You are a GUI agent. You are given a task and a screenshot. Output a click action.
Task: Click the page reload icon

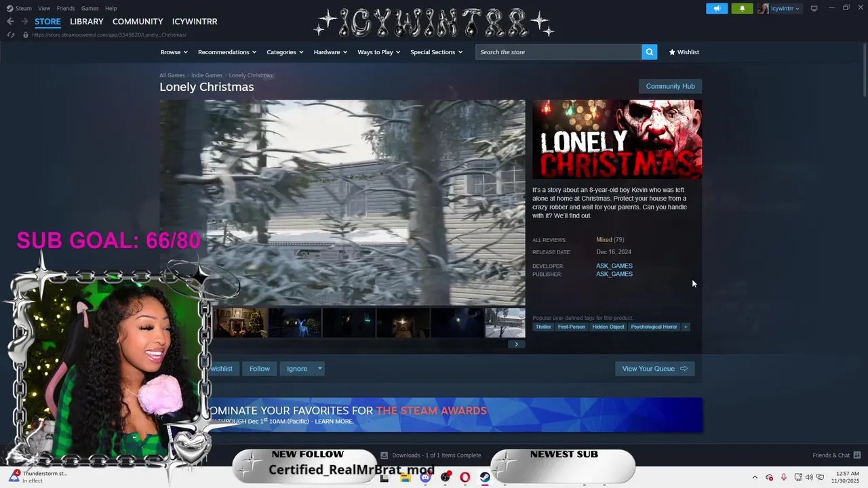[10, 35]
